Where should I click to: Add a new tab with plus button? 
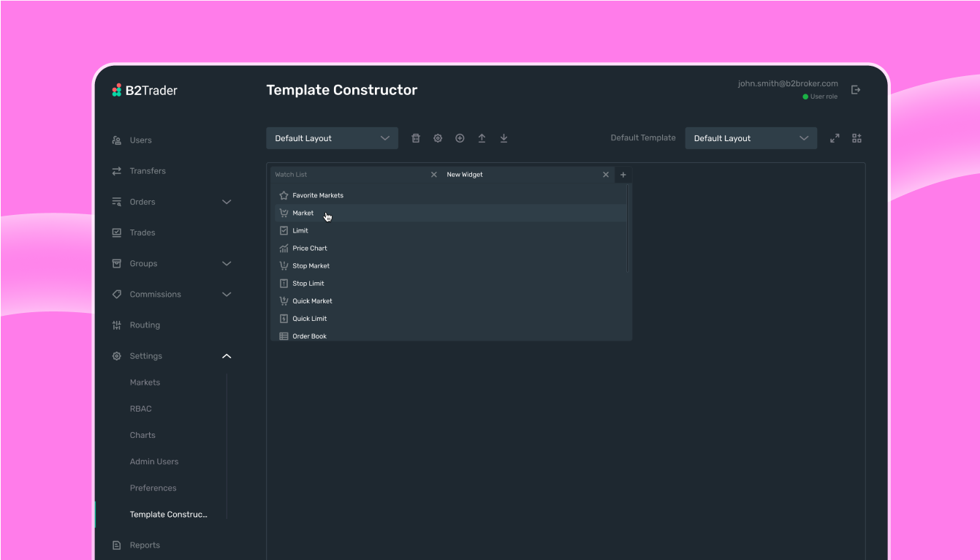[623, 175]
